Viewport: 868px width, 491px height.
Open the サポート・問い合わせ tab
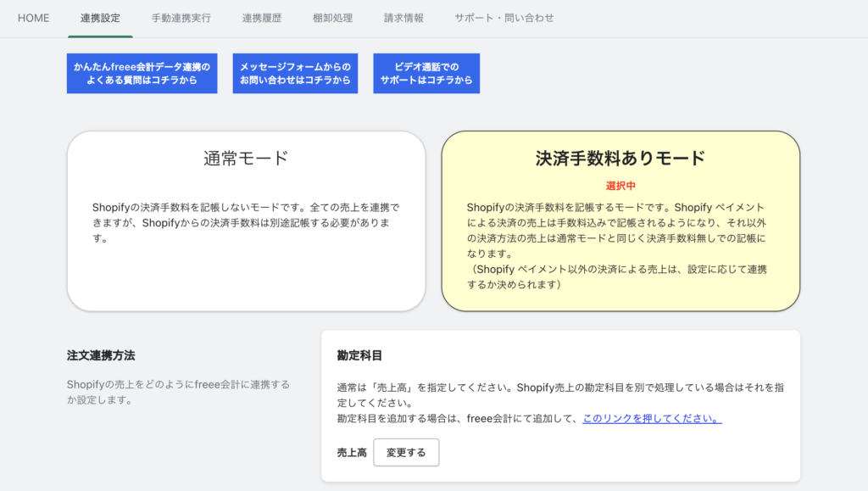coord(504,19)
